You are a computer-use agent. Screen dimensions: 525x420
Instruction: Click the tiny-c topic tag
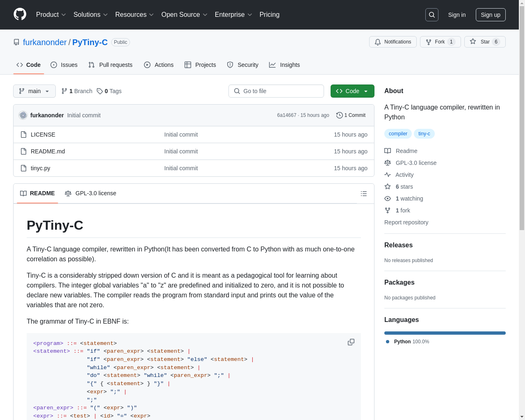pyautogui.click(x=424, y=134)
